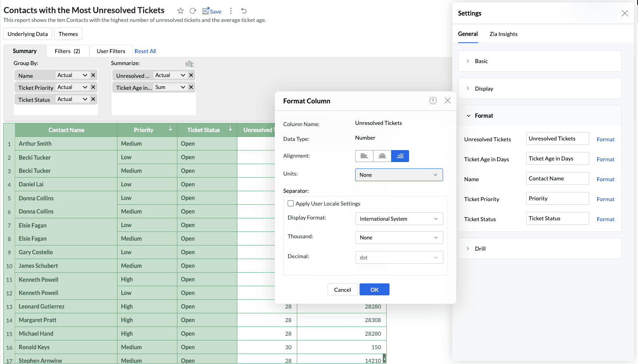The height and width of the screenshot is (364, 638).
Task: Open Format Column help icon
Action: pyautogui.click(x=433, y=101)
